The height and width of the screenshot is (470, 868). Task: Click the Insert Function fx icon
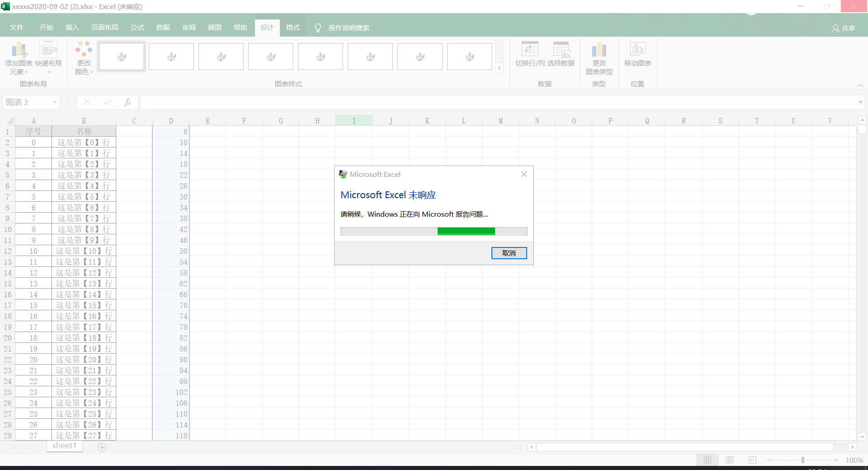click(127, 102)
